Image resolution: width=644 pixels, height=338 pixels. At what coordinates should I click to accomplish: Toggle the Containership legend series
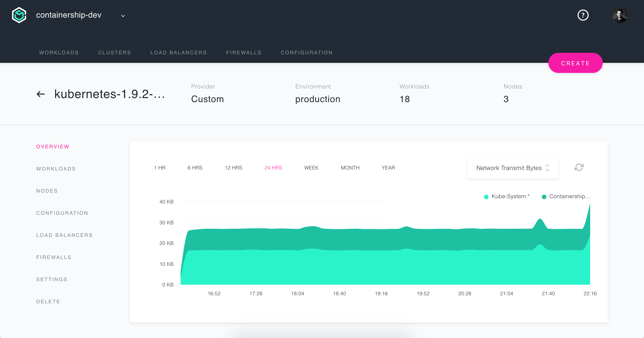[566, 196]
